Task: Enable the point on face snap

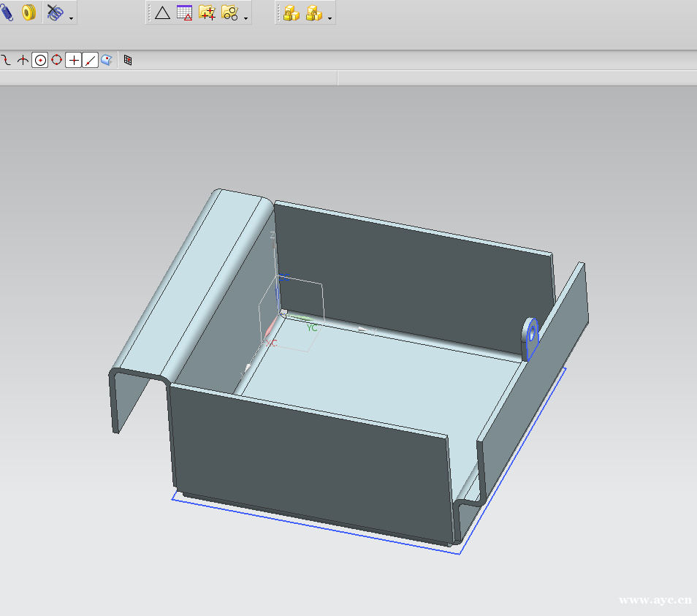Action: tap(107, 61)
